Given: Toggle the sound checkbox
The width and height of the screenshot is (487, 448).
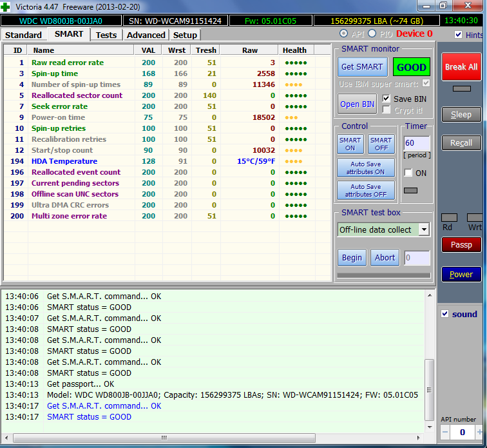Looking at the screenshot, I should tap(445, 314).
